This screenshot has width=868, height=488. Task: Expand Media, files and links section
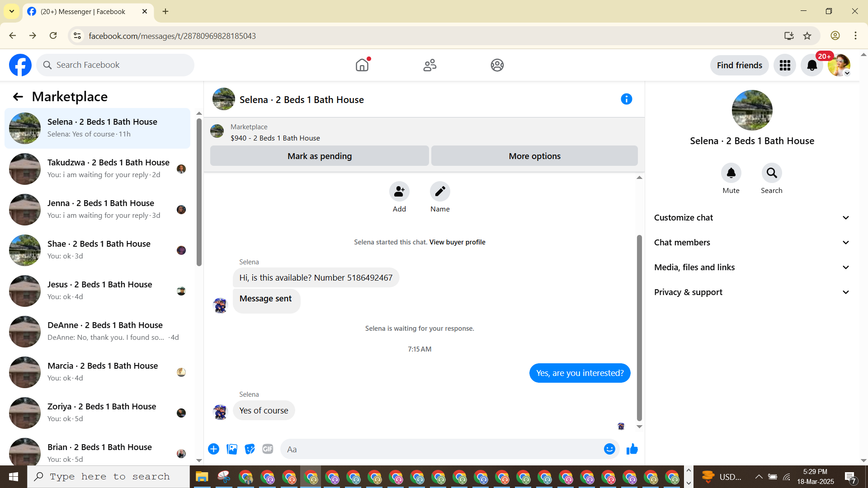(752, 267)
